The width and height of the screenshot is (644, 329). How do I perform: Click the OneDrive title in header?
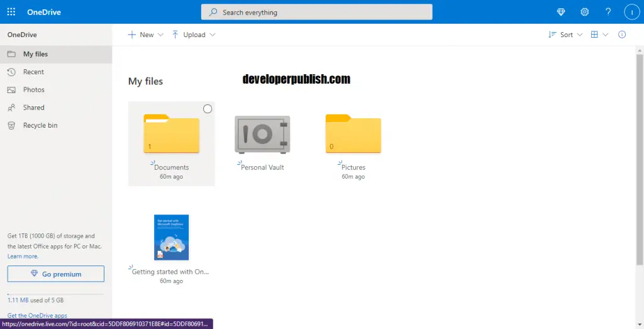click(44, 13)
